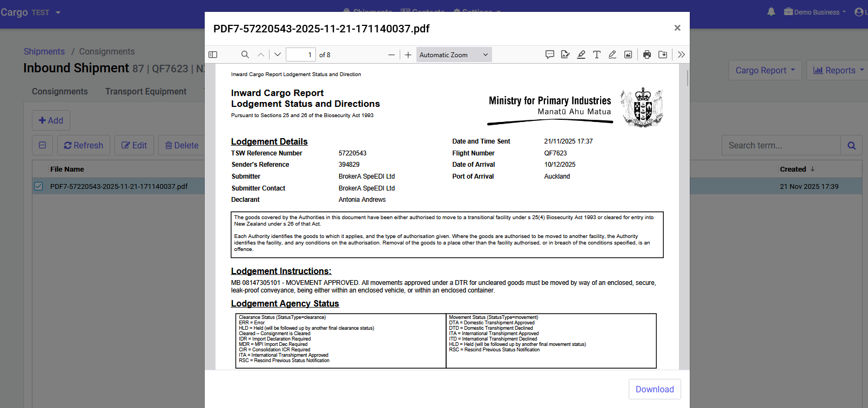Close the PDF preview dialog

pyautogui.click(x=677, y=28)
